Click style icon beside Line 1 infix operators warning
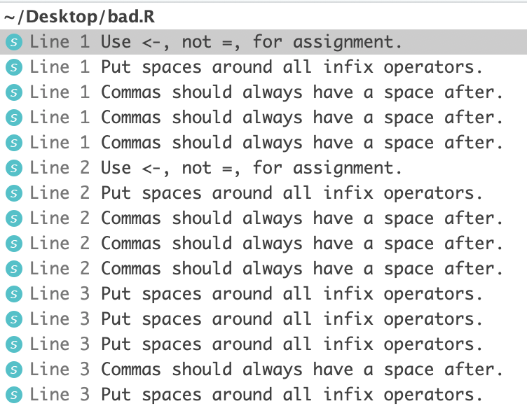The height and width of the screenshot is (420, 527). [x=14, y=67]
